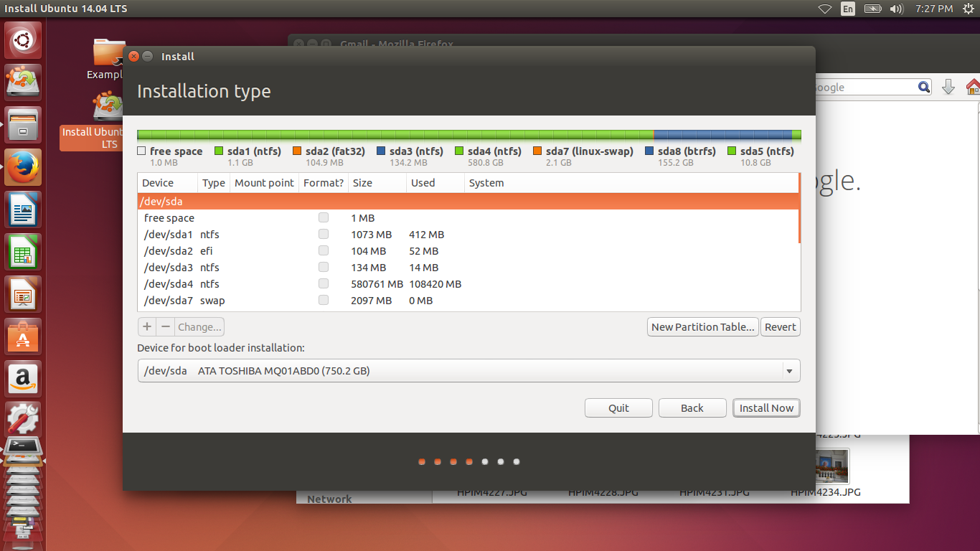This screenshot has height=551, width=980.
Task: Toggle the Format checkbox for /dev/sda7
Action: [324, 300]
